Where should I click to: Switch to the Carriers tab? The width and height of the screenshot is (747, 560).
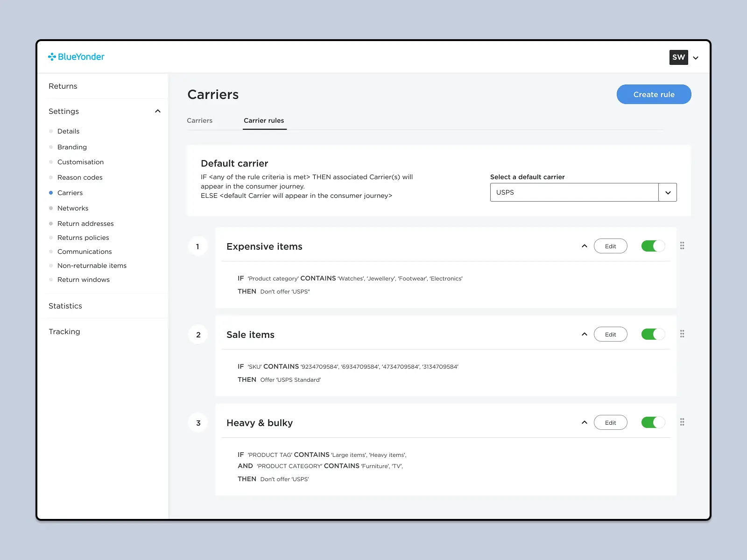200,120
